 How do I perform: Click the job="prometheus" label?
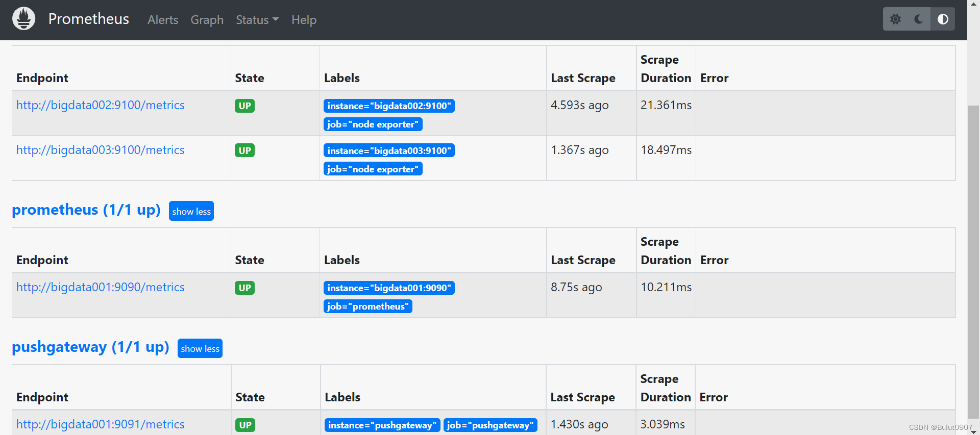click(368, 306)
